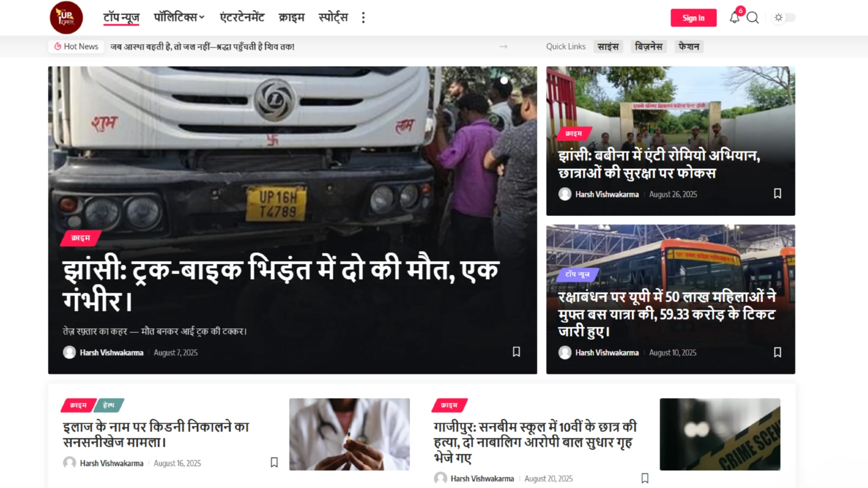Bookmark the truck-bike collision article
The image size is (868, 488).
516,352
